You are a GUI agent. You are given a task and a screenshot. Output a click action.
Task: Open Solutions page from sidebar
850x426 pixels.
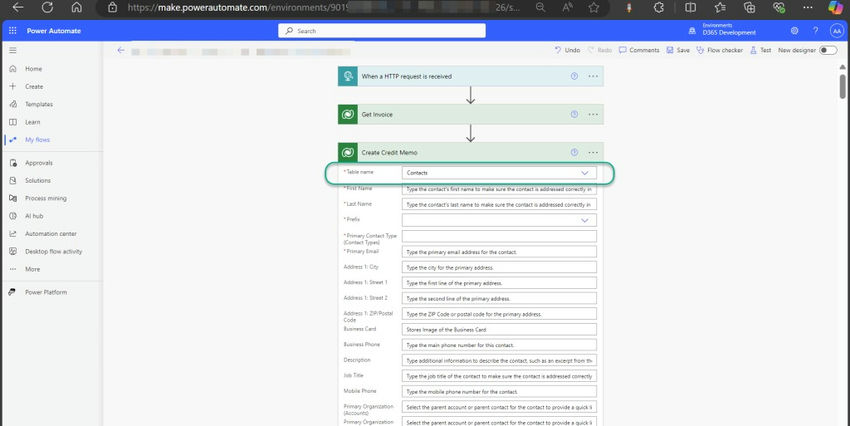pos(37,180)
